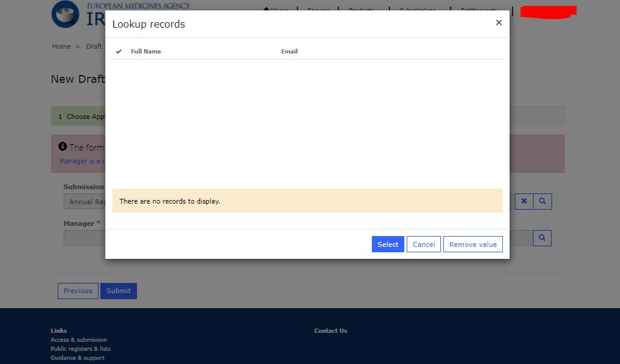Open Guidance & support footer link
The height and width of the screenshot is (364, 620).
click(x=77, y=358)
